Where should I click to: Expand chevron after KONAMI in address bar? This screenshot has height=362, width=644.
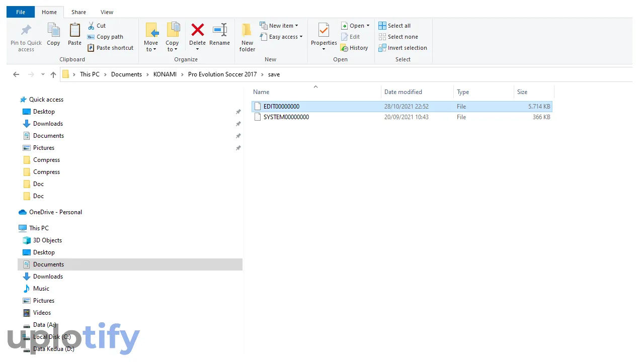[x=183, y=74]
